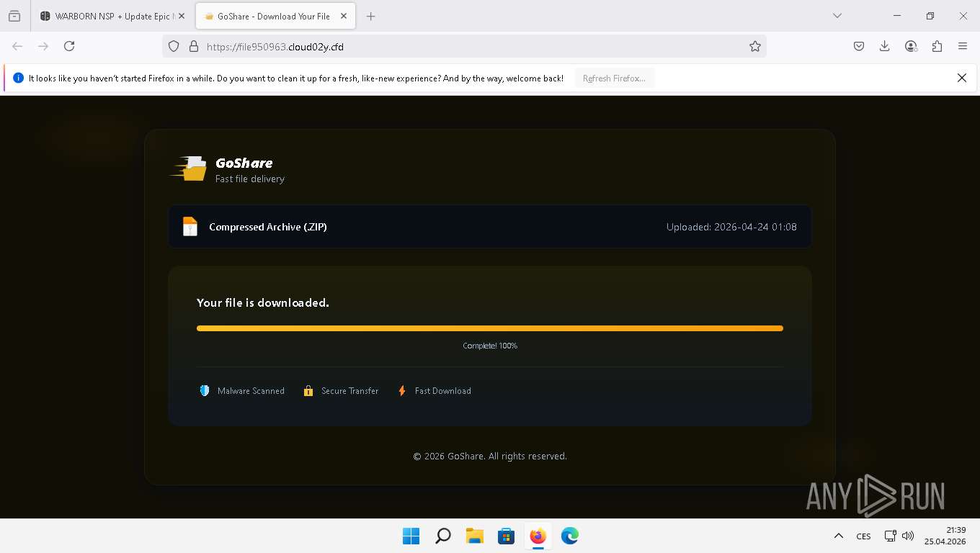Viewport: 980px width, 553px height.
Task: Open tracking protection shield icon
Action: click(173, 46)
